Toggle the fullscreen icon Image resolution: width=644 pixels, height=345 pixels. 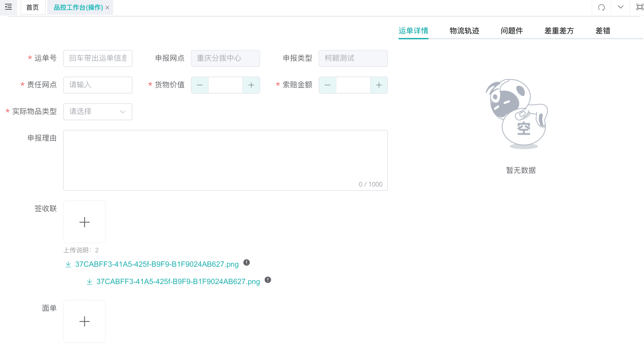pyautogui.click(x=639, y=7)
